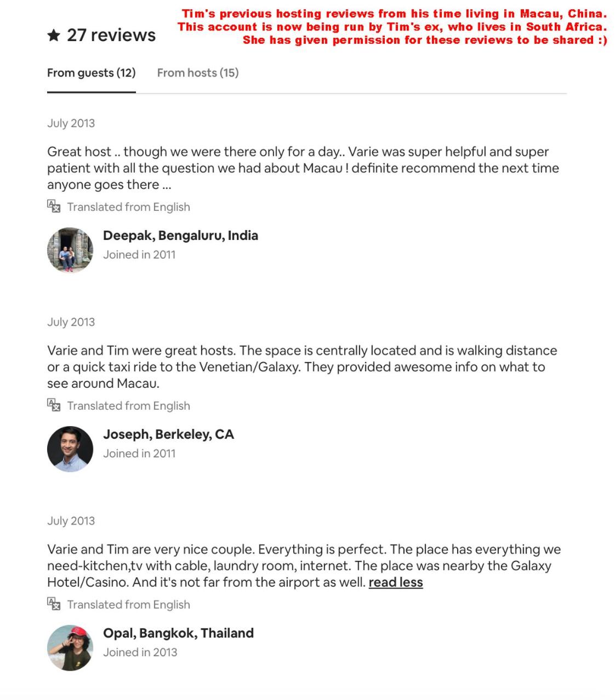Click Translated from English under Joseph's review
The width and height of the screenshot is (615, 700).
(129, 406)
